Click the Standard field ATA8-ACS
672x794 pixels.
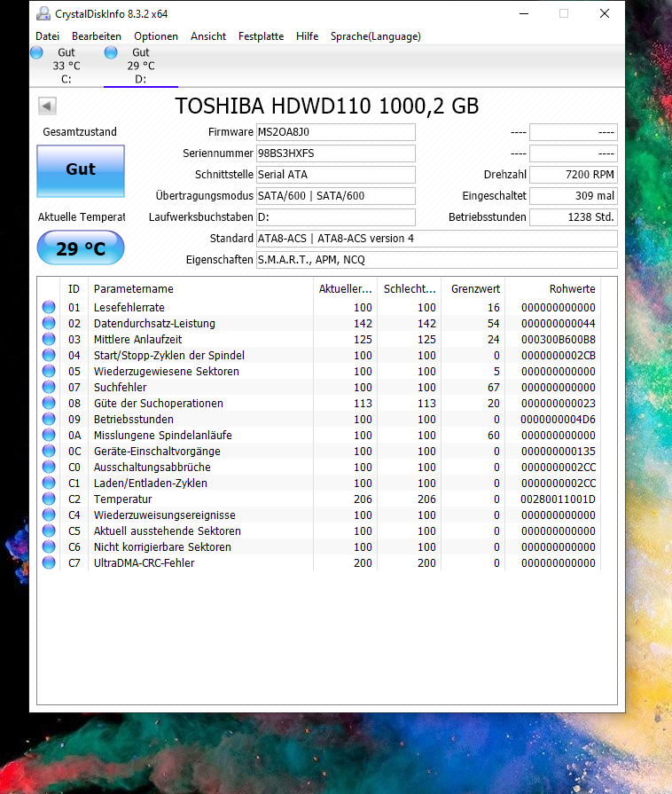click(x=437, y=239)
